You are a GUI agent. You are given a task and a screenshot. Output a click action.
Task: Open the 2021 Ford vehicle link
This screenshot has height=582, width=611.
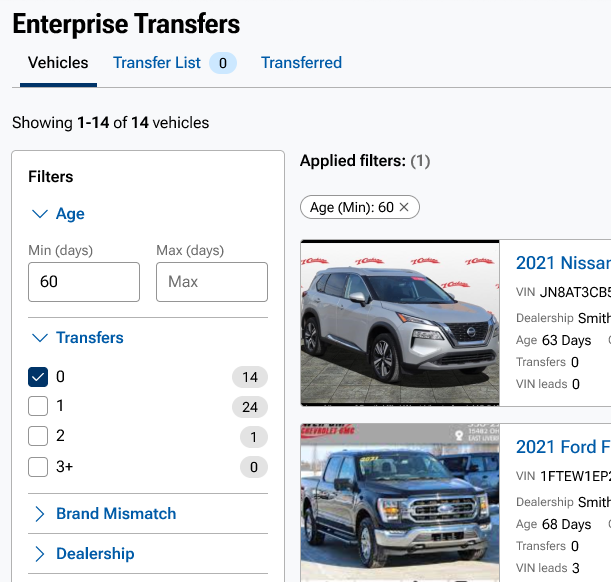tap(563, 447)
